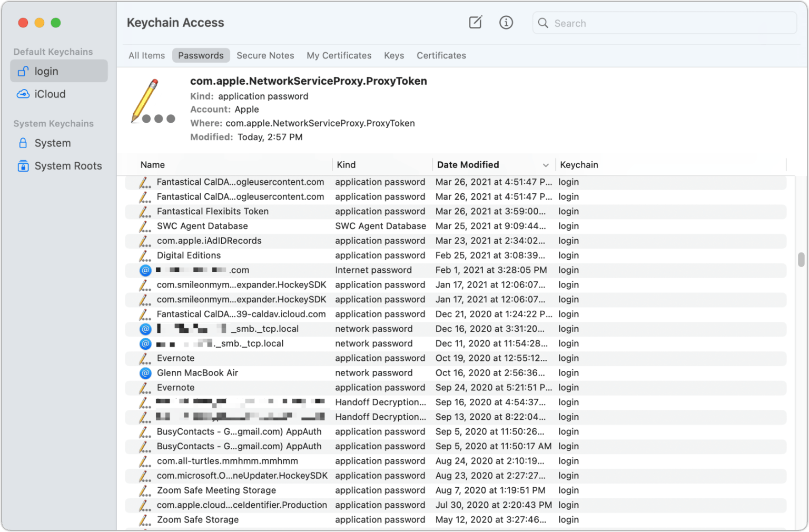Click the magnifying glass search icon
Screen dimensions: 809x532
point(543,23)
